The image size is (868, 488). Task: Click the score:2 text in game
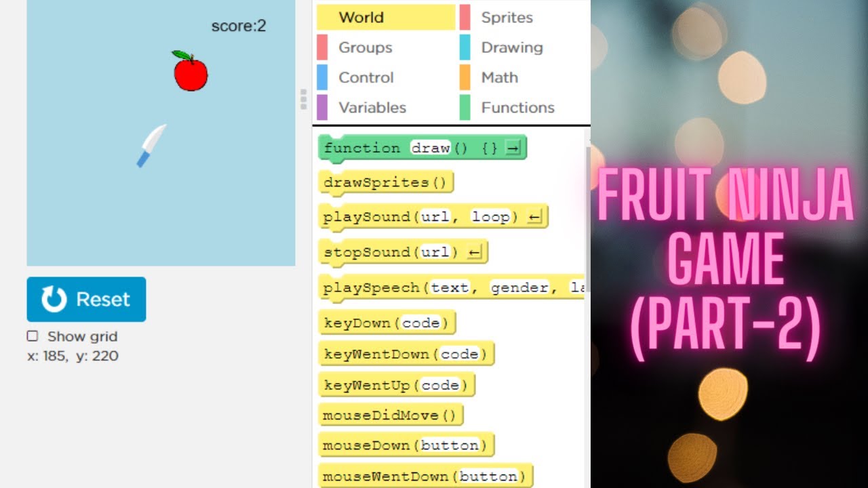pos(239,26)
